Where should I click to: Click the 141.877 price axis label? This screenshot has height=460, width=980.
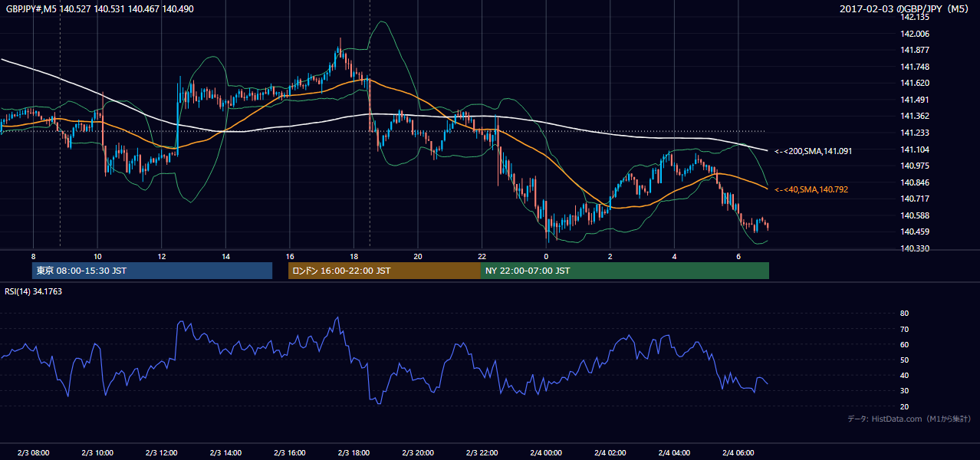coord(914,51)
